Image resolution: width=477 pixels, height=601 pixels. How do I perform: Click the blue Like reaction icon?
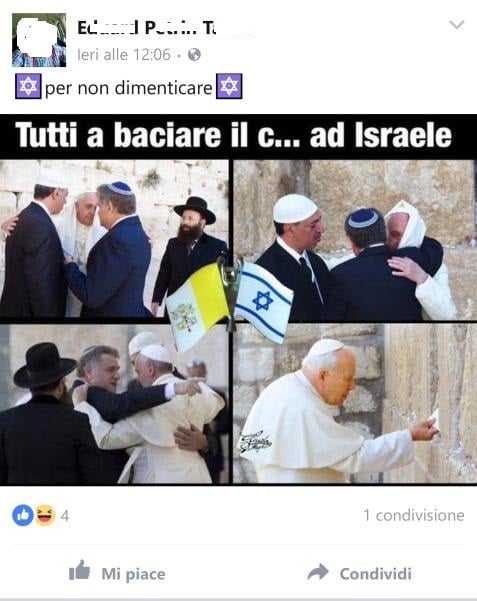click(23, 515)
